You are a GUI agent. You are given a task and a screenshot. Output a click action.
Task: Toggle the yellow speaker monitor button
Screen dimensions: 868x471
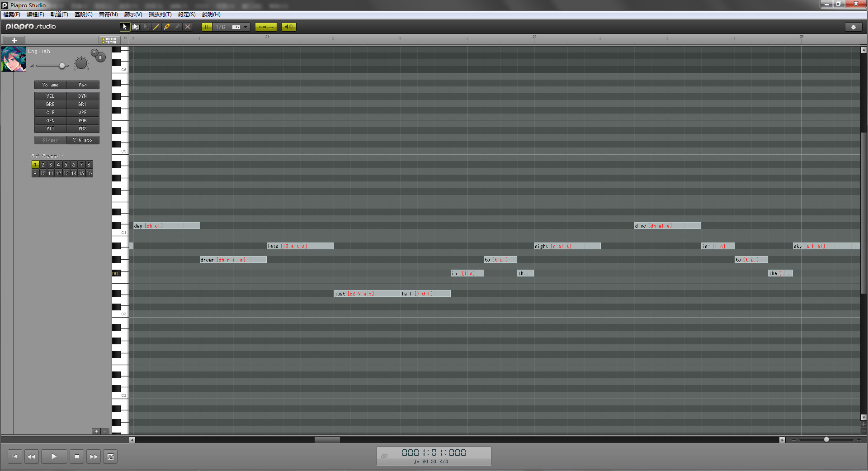pos(289,27)
